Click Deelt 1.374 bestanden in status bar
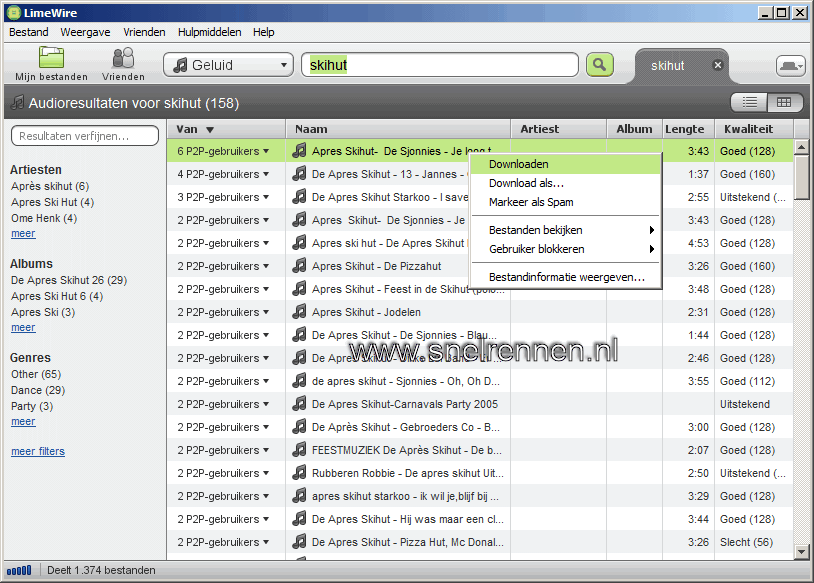Viewport: 814px width, 583px height. coord(101,570)
